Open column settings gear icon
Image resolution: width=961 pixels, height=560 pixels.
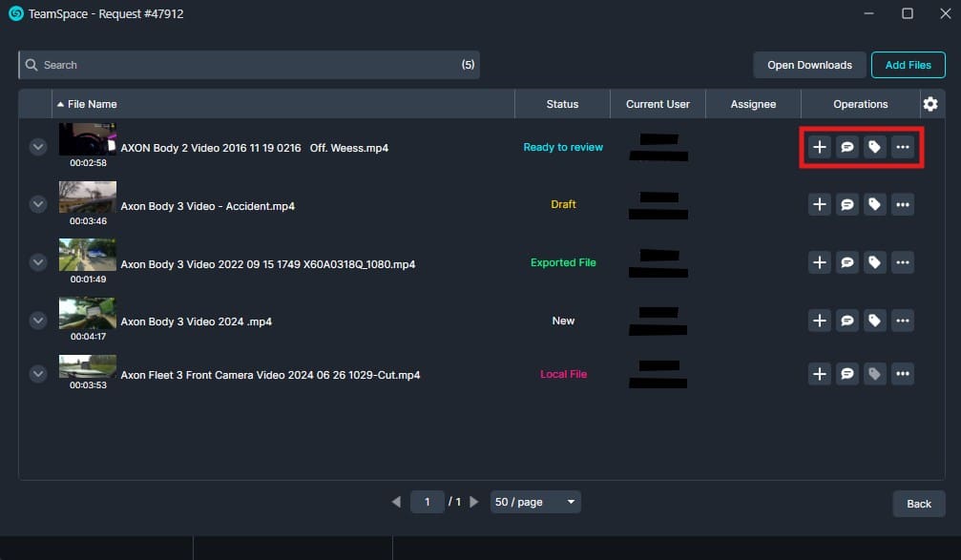pyautogui.click(x=930, y=104)
